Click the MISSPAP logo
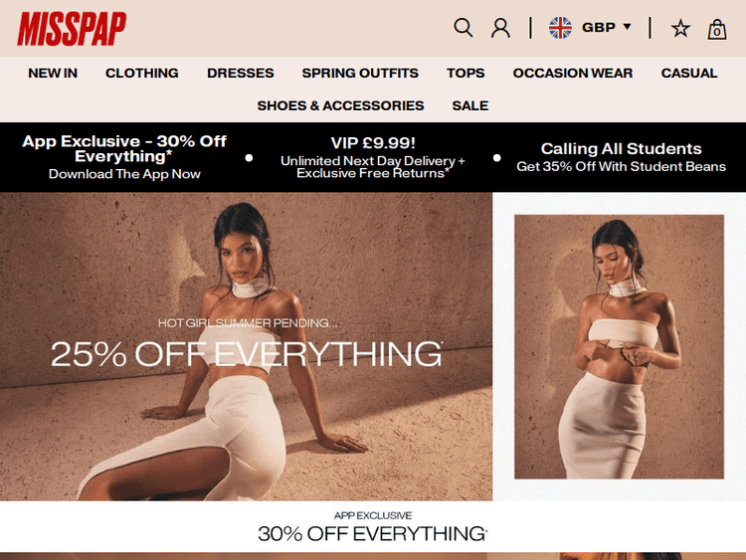The height and width of the screenshot is (560, 746). (x=72, y=29)
